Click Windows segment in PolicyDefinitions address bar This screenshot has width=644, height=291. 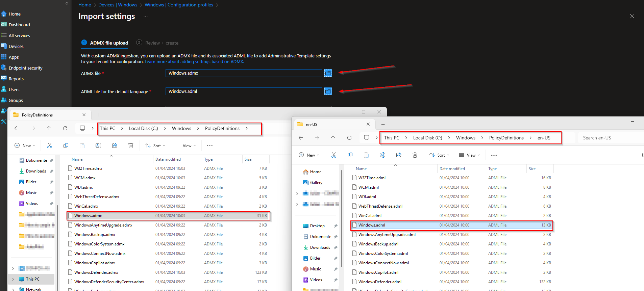pos(181,128)
